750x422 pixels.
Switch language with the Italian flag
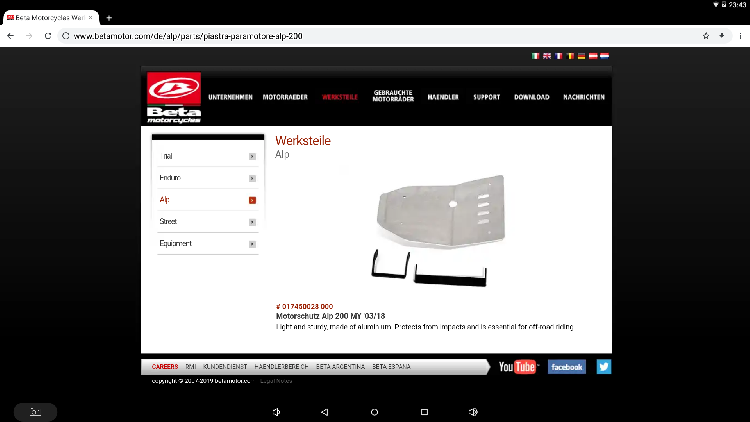535,56
